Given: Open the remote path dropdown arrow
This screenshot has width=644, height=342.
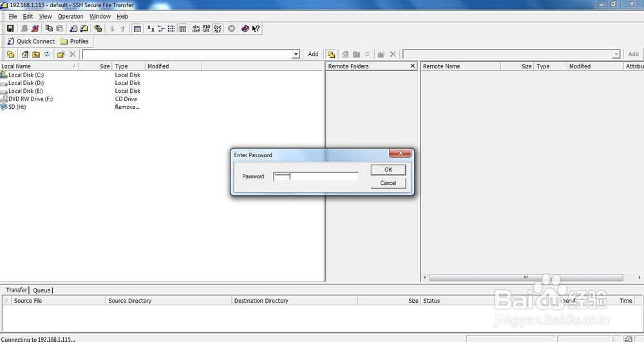Looking at the screenshot, I should pyautogui.click(x=616, y=54).
